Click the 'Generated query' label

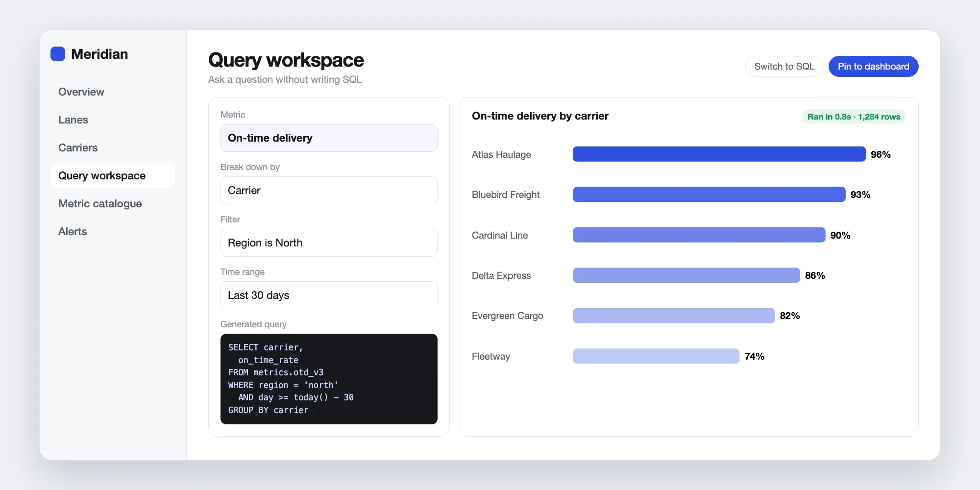tap(253, 324)
